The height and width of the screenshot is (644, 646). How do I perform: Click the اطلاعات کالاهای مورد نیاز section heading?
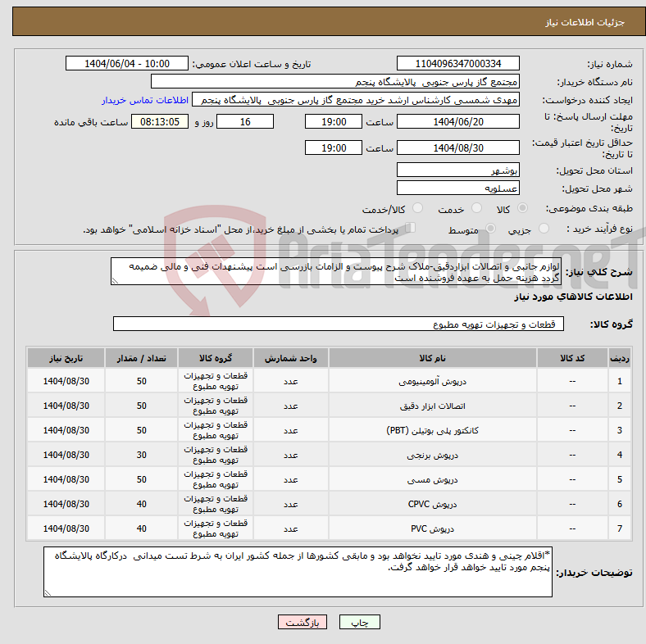(573, 297)
